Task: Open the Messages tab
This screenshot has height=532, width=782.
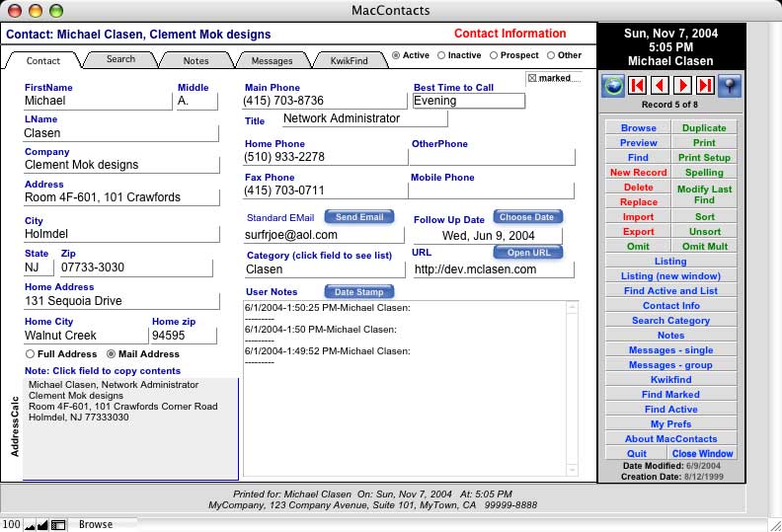Action: pos(272,60)
